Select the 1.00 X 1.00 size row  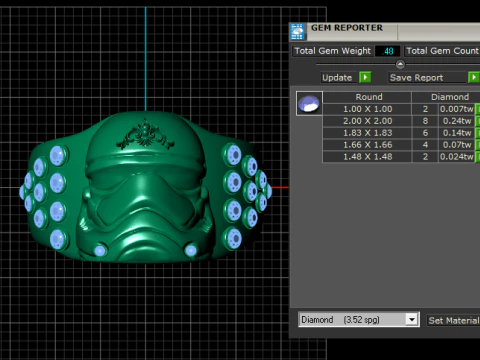tap(367, 109)
